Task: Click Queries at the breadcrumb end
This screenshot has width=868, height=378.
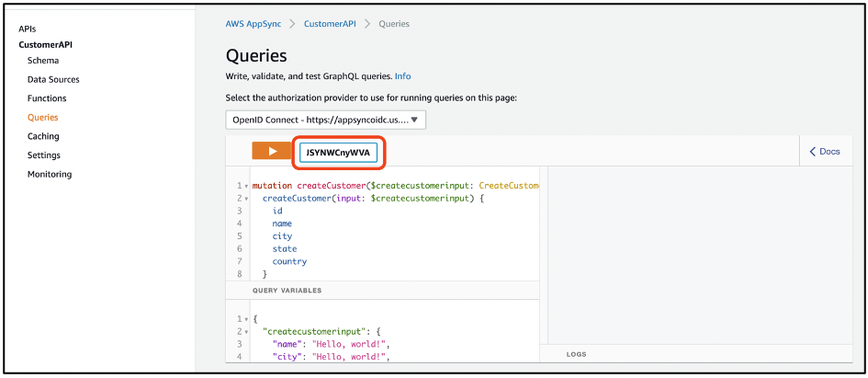Action: 394,24
